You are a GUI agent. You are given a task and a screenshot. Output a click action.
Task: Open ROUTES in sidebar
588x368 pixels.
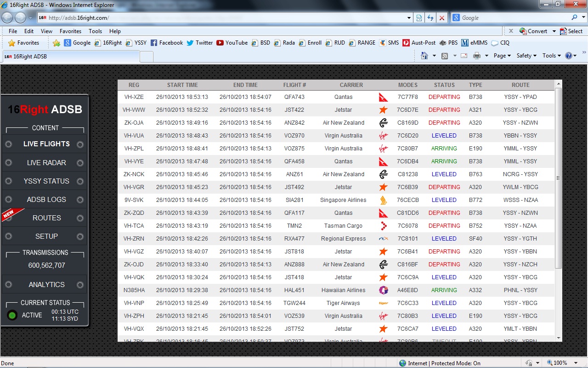point(44,218)
